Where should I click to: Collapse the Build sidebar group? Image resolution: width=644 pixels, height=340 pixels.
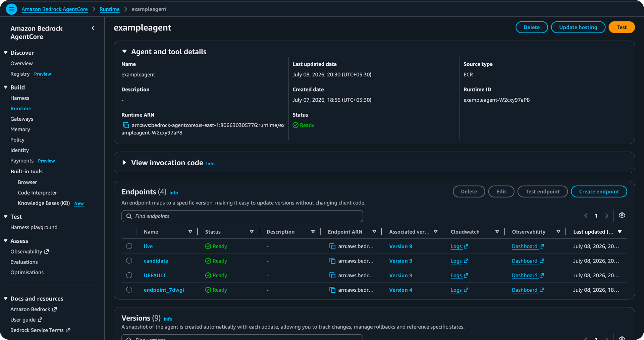[x=6, y=87]
